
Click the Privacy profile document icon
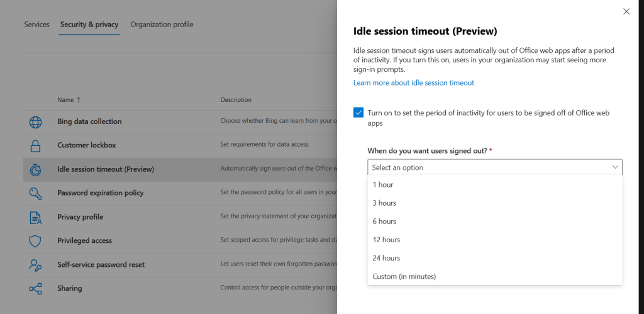(x=36, y=217)
